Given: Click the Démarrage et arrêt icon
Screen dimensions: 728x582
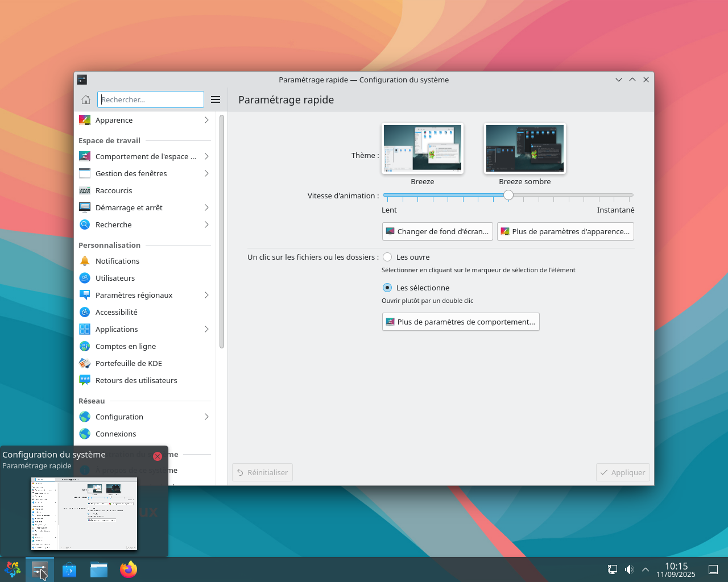Looking at the screenshot, I should tap(85, 207).
